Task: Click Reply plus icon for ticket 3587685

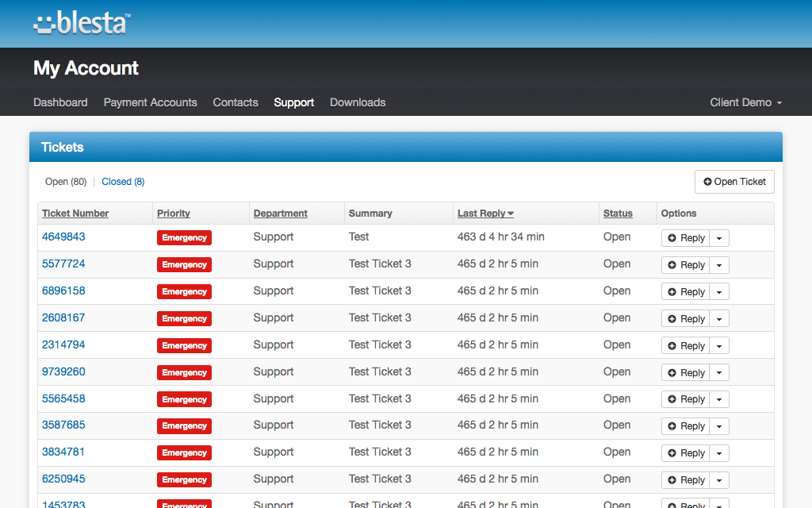Action: click(672, 426)
